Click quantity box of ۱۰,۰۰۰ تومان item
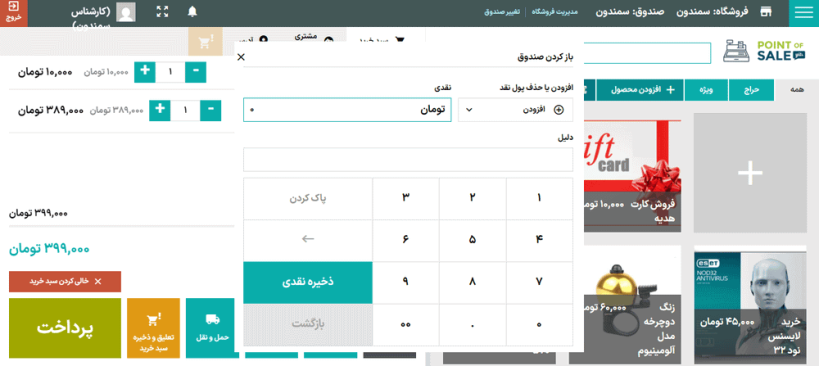Image resolution: width=819 pixels, height=366 pixels. pos(170,72)
